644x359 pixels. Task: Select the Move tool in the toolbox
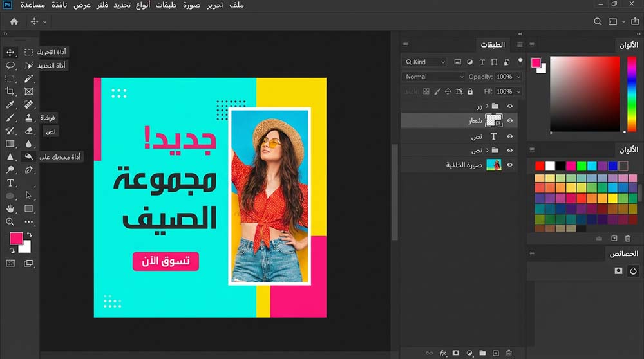coord(10,53)
